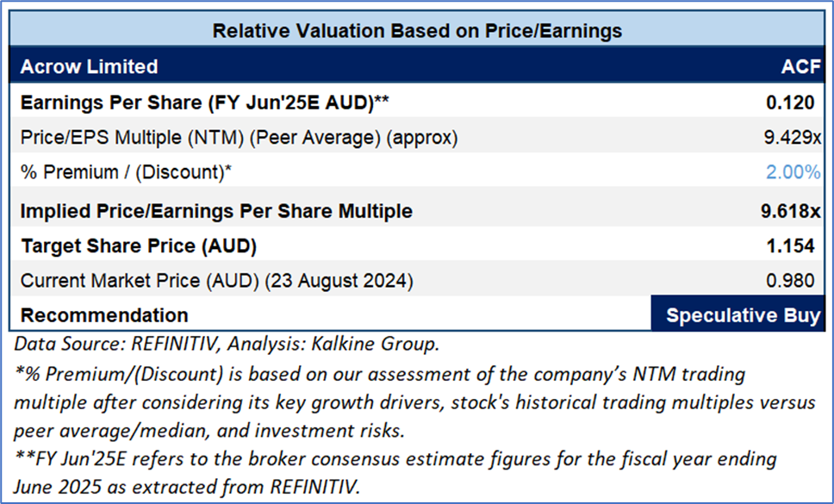This screenshot has height=504, width=834.
Task: Click the 'ACF' ticker cell
Action: coord(797,66)
